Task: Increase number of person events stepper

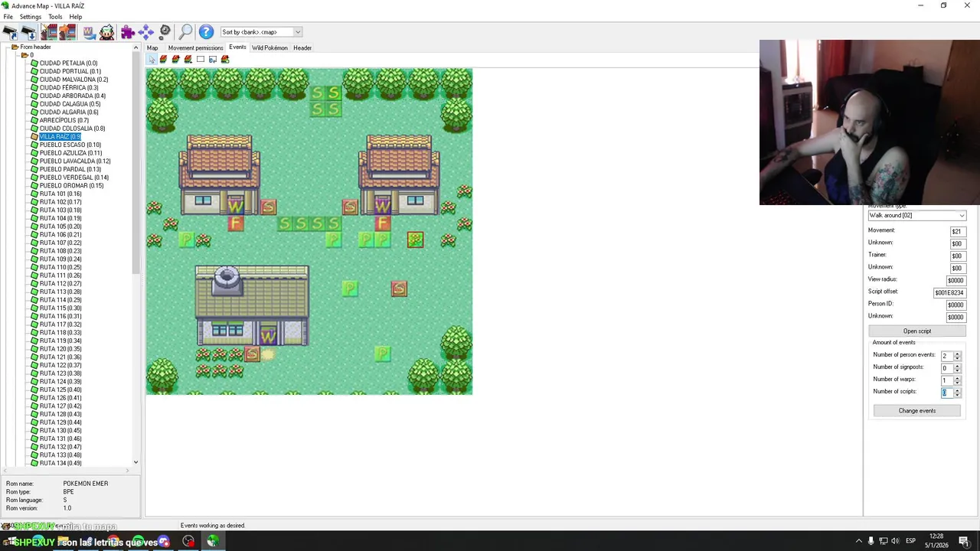Action: tap(957, 354)
